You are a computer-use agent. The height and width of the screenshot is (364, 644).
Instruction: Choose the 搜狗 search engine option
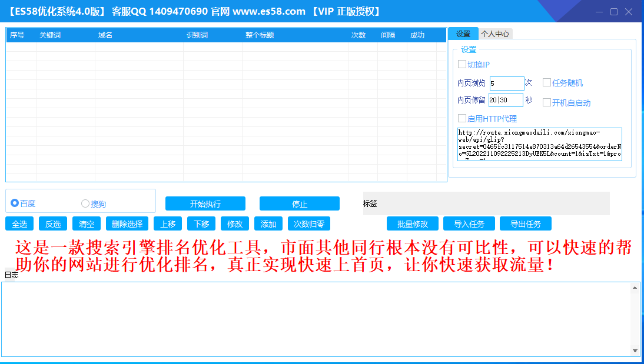tap(86, 203)
